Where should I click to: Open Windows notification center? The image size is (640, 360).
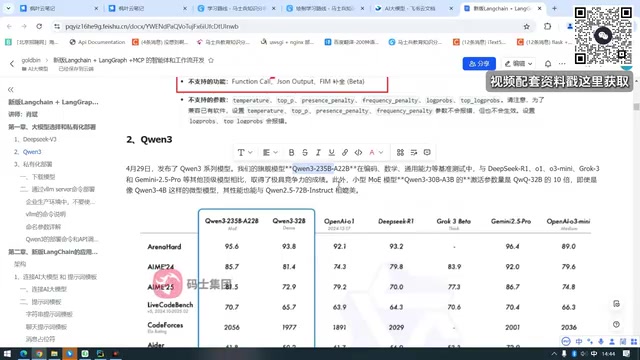pyautogui.click(x=627, y=353)
